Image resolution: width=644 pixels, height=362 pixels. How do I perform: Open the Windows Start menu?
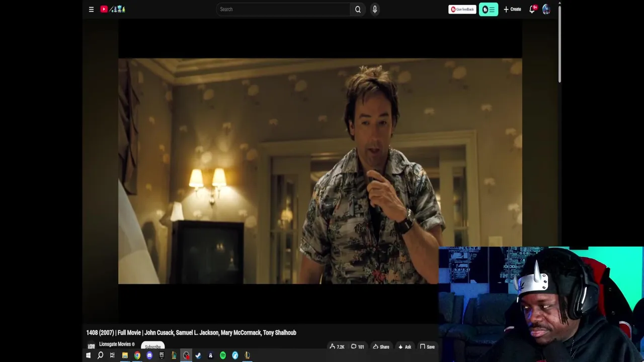point(88,355)
